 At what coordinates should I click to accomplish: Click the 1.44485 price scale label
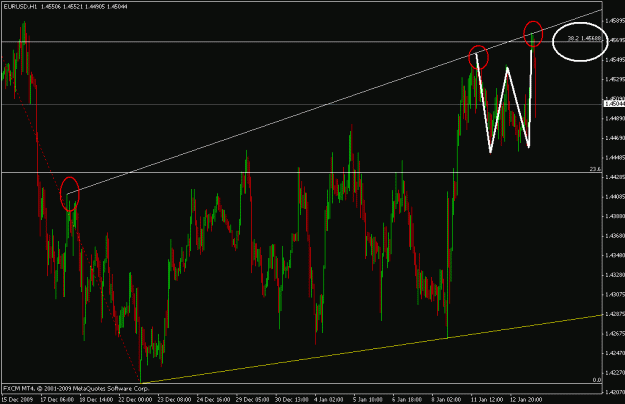tap(615, 157)
